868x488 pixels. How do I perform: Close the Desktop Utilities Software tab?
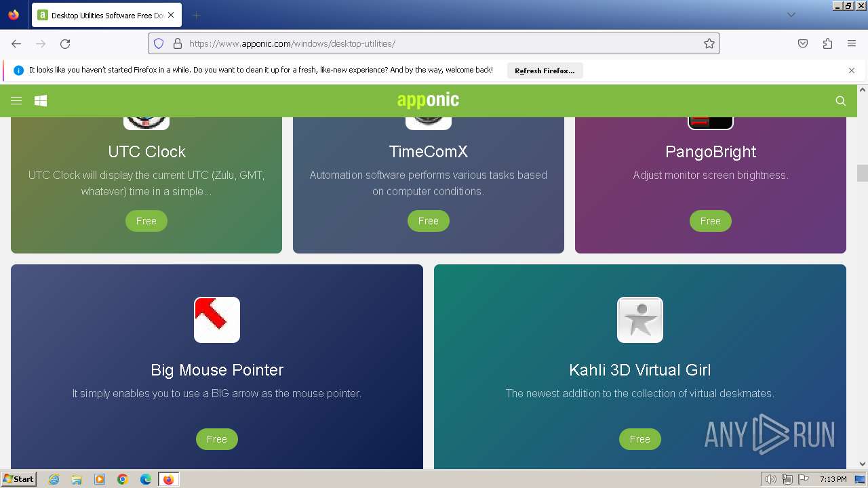(172, 15)
